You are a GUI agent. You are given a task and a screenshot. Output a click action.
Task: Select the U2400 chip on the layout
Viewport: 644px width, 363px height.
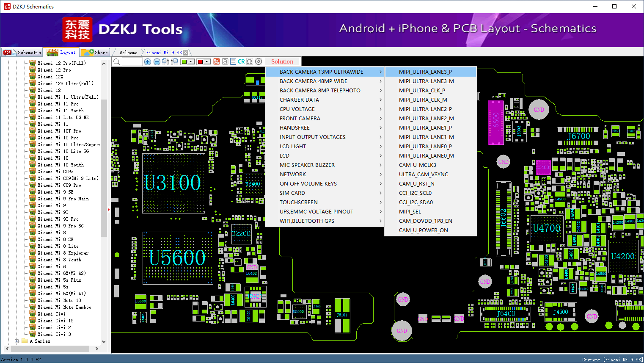pos(253,184)
